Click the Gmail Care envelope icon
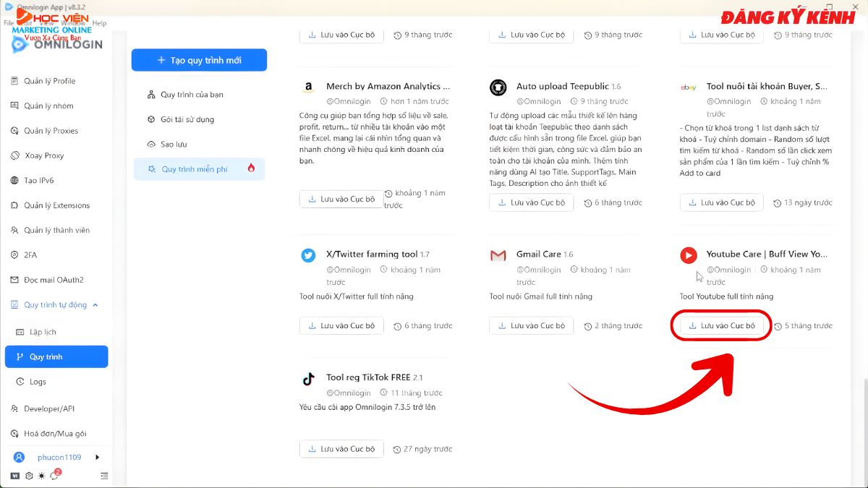 pyautogui.click(x=498, y=254)
